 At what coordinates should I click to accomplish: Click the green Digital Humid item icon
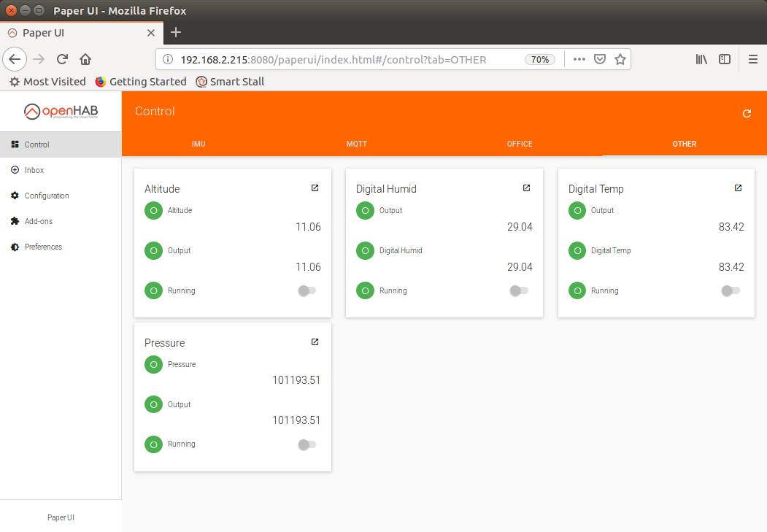coord(365,251)
